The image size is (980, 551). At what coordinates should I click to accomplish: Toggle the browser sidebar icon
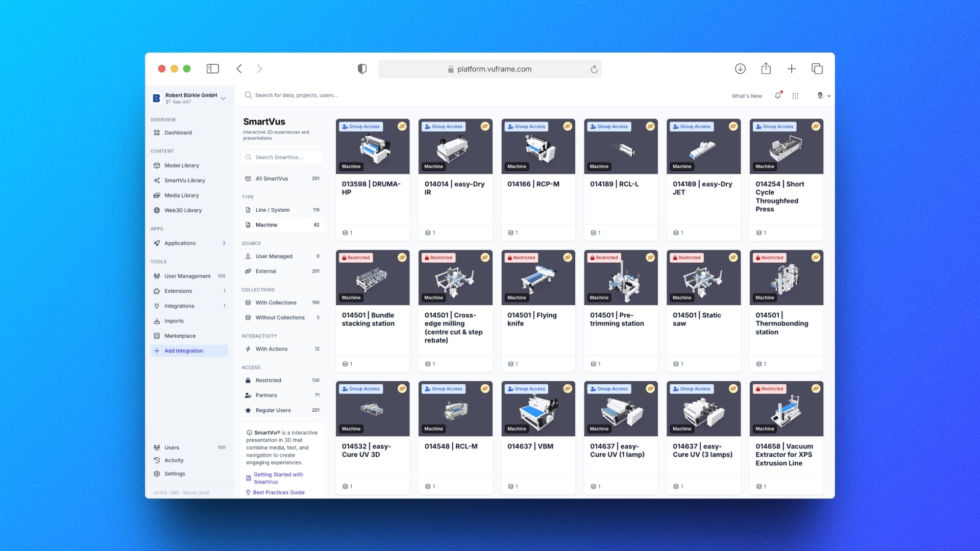(x=212, y=68)
